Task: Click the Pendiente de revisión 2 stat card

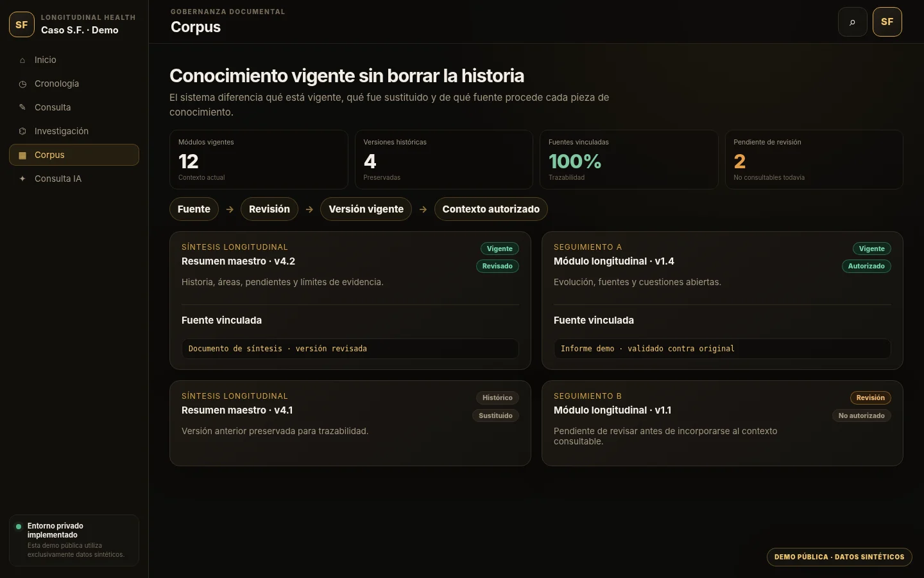Action: (x=814, y=160)
